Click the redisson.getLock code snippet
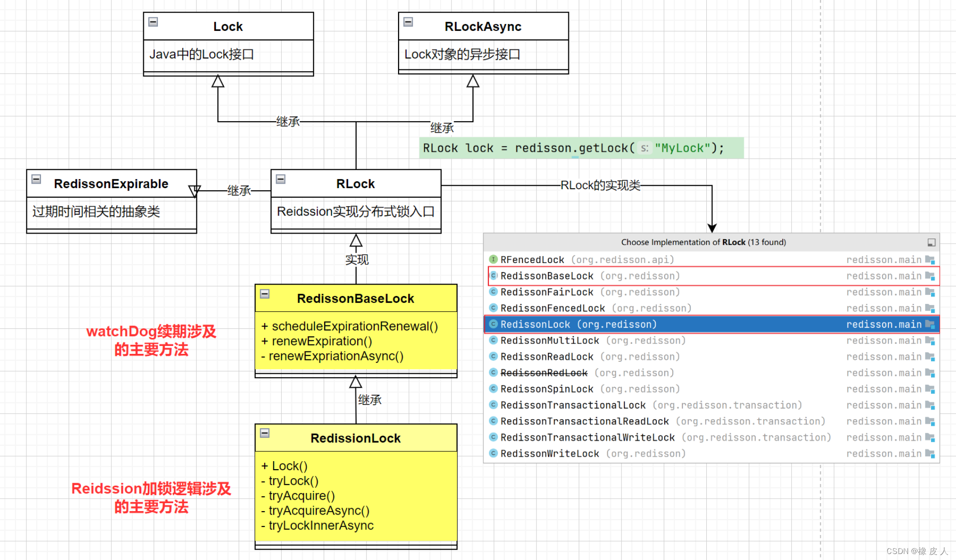The image size is (956, 560). [581, 148]
